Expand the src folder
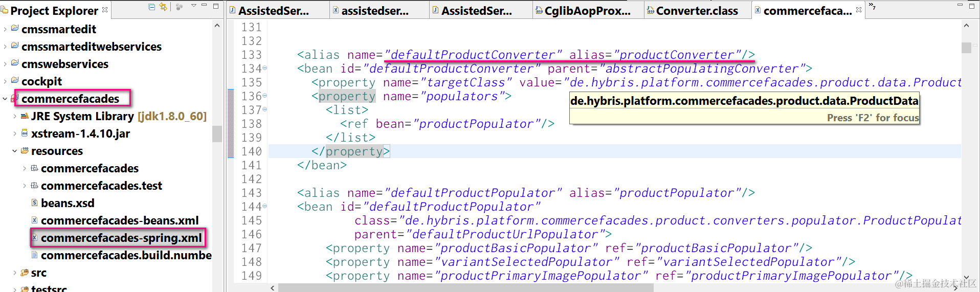The height and width of the screenshot is (292, 980). tap(15, 273)
